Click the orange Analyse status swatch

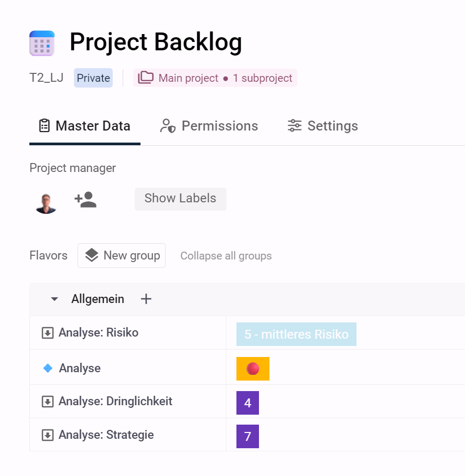(x=253, y=369)
